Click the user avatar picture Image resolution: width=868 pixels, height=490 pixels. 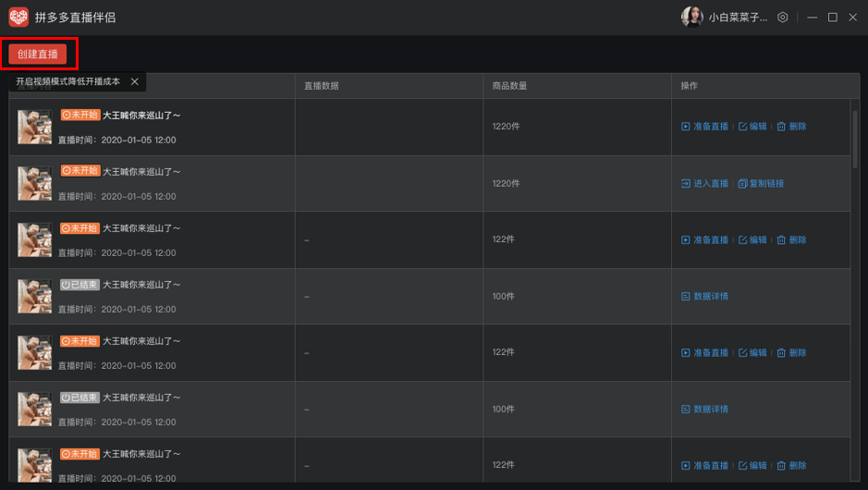(x=691, y=17)
